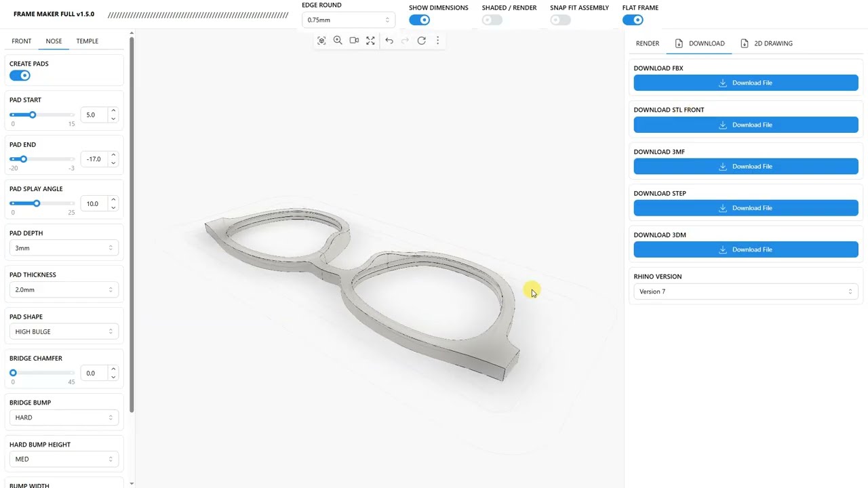Open the Edge Round dropdown
Screen dimensions: 868x488
(x=348, y=20)
